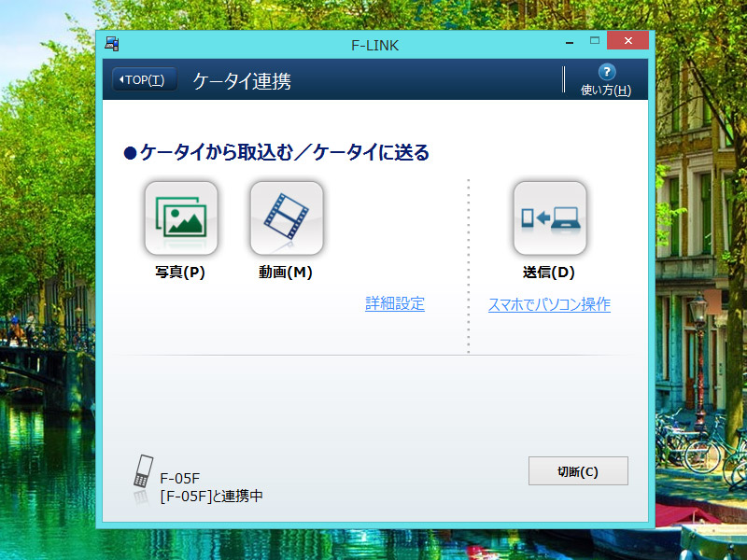
Task: Open the 動画(M) film strip icon
Action: (287, 218)
